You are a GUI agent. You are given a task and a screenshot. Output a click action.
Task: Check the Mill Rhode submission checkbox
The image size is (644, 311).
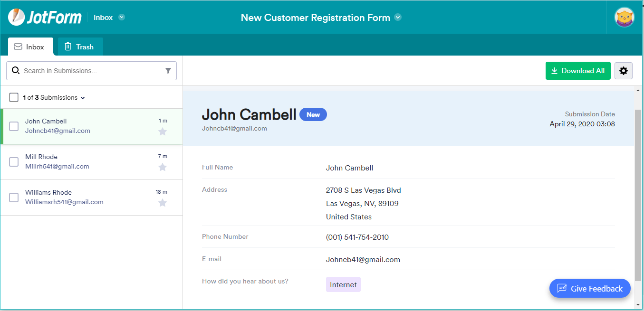[x=14, y=162]
